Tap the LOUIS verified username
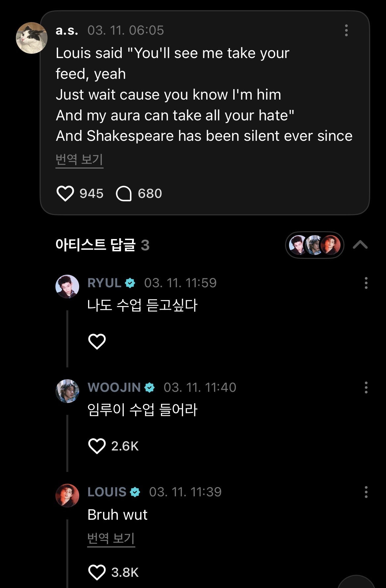This screenshot has height=588, width=386. pyautogui.click(x=107, y=492)
